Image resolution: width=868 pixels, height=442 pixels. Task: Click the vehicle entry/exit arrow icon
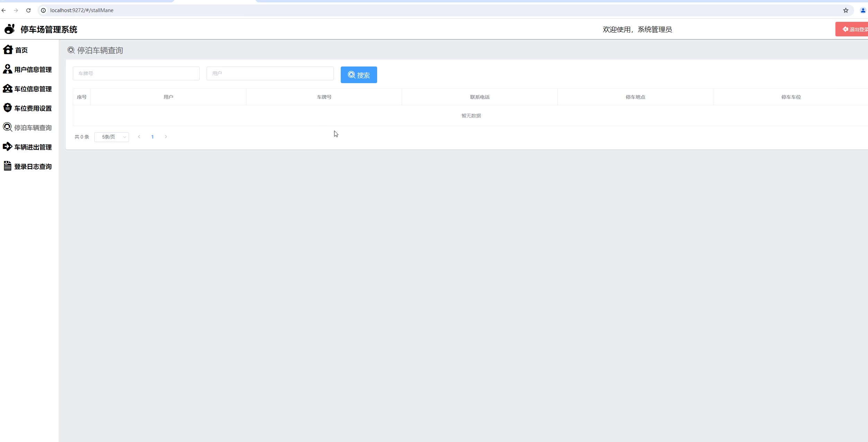[7, 147]
